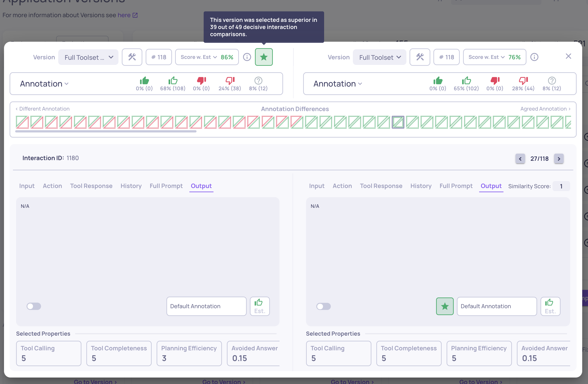588x384 pixels.
Task: Click right unknown question-mark 8% (12) icon
Action: point(552,81)
